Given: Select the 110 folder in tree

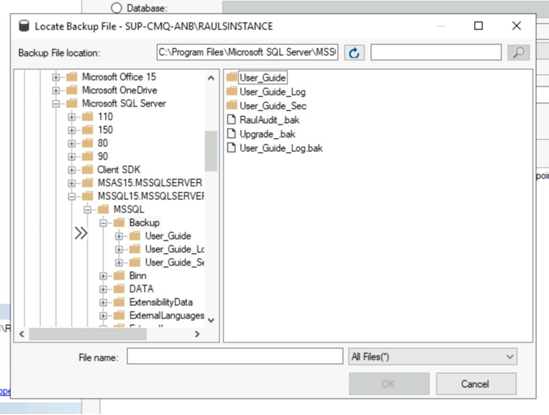Looking at the screenshot, I should (105, 117).
